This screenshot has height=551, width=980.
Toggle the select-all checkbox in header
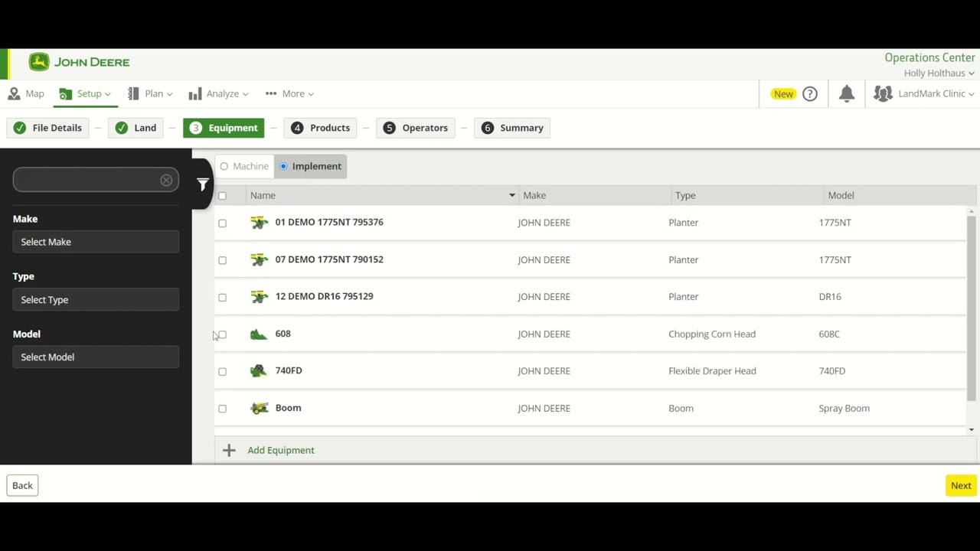point(222,196)
